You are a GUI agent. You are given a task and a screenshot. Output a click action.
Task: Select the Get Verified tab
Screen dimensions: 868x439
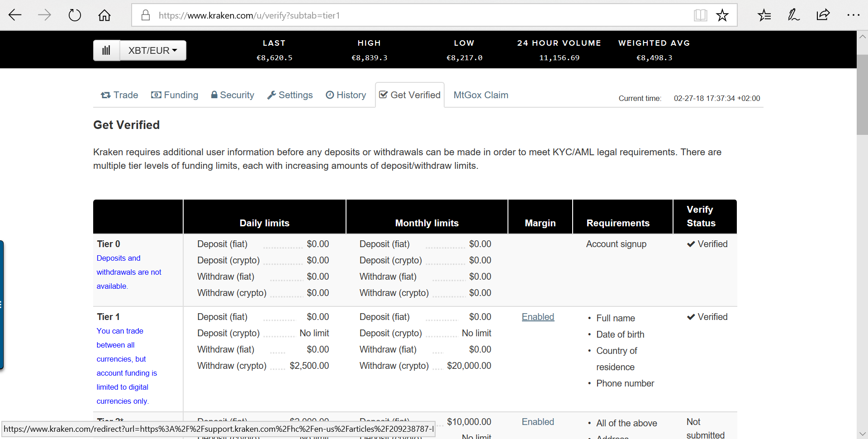(x=410, y=95)
